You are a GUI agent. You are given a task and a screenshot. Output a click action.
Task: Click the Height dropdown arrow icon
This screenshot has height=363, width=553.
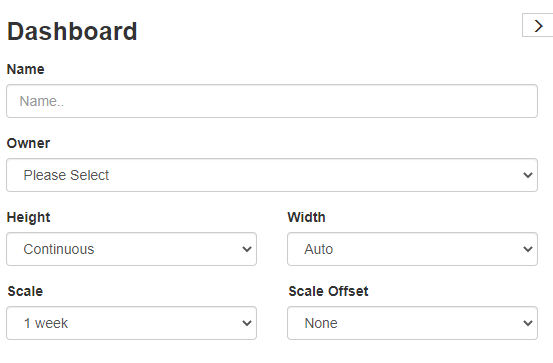click(247, 249)
